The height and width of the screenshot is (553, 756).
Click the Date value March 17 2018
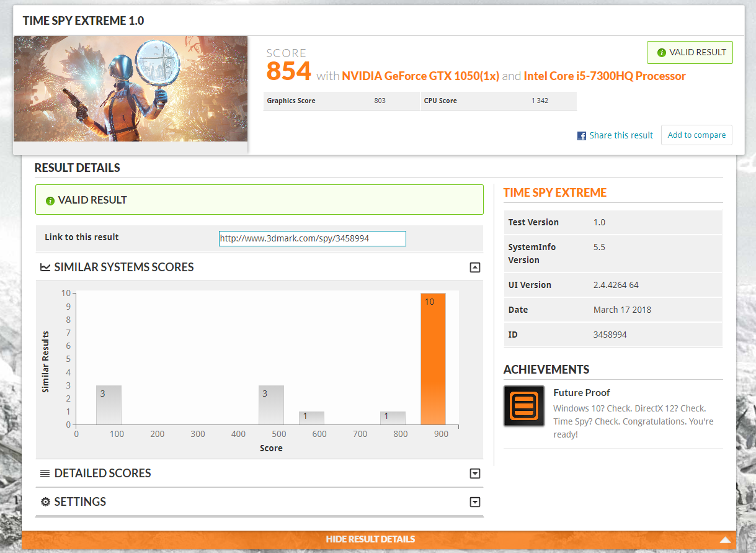[x=622, y=310]
